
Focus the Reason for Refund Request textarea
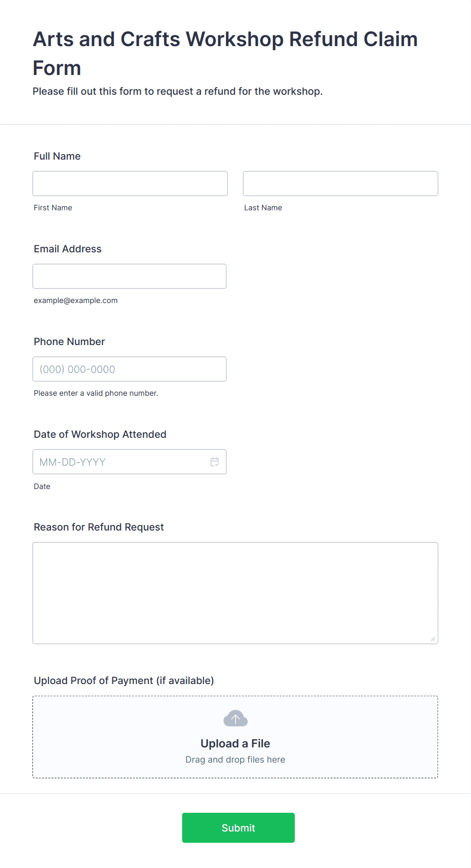tap(235, 593)
